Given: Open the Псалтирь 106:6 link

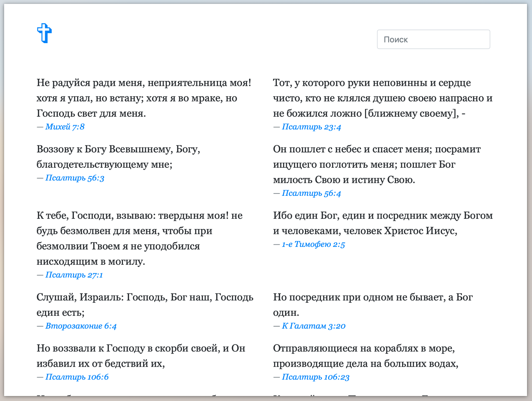Looking at the screenshot, I should click(77, 377).
